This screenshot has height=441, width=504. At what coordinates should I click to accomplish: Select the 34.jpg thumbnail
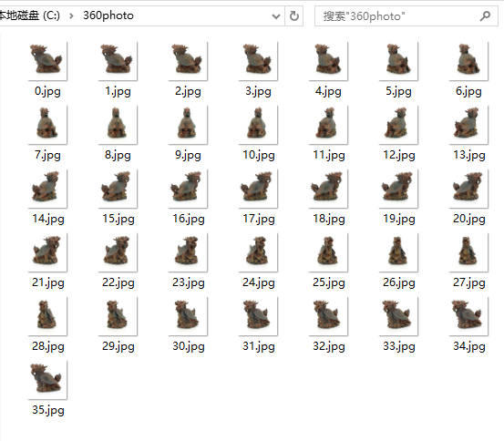click(468, 316)
